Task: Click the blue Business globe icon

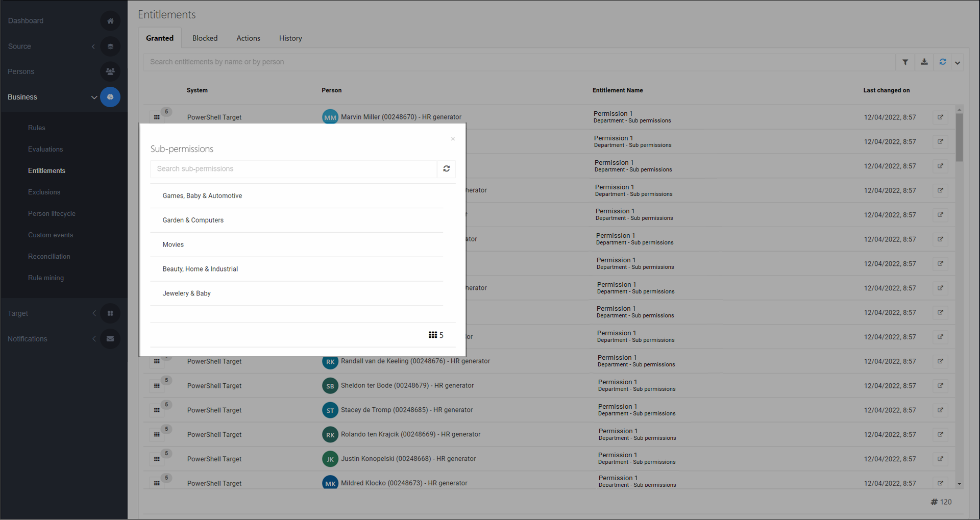Action: click(110, 97)
